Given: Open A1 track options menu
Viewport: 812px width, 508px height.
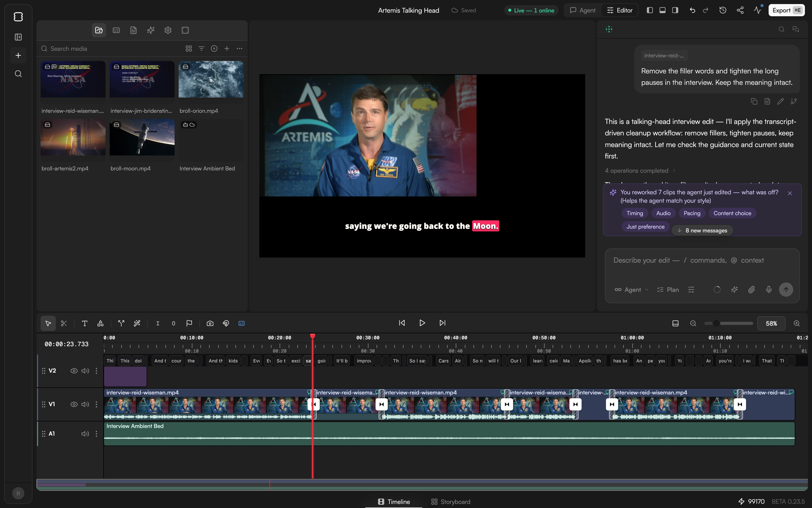Looking at the screenshot, I should 96,434.
